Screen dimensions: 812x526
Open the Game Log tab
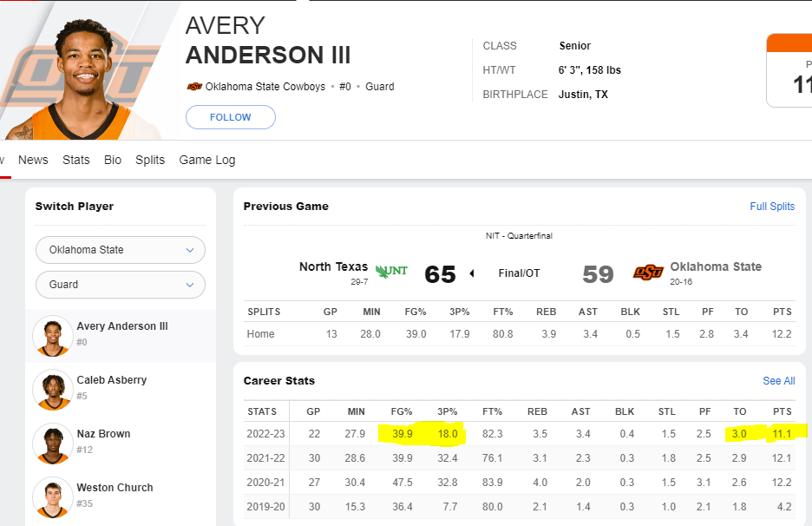[x=207, y=160]
